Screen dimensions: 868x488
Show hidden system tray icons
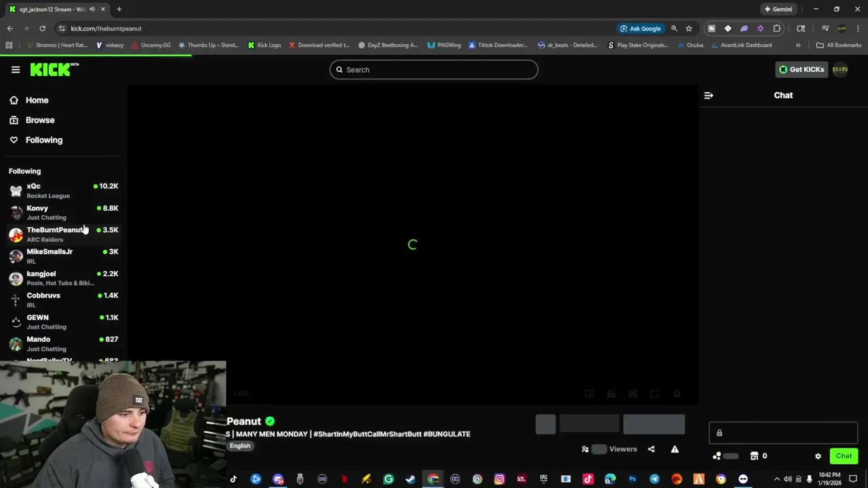tap(776, 479)
